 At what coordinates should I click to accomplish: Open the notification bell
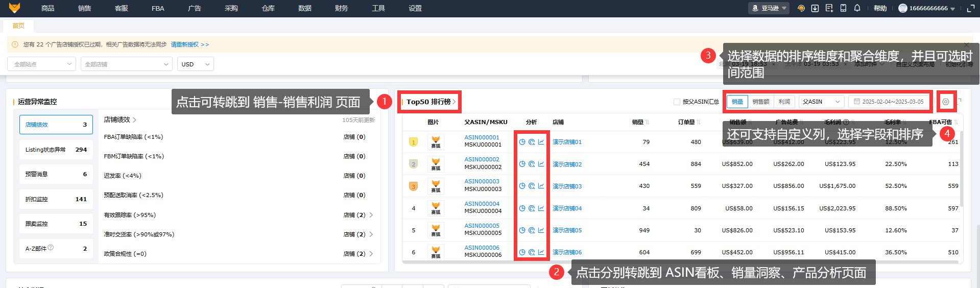(857, 8)
